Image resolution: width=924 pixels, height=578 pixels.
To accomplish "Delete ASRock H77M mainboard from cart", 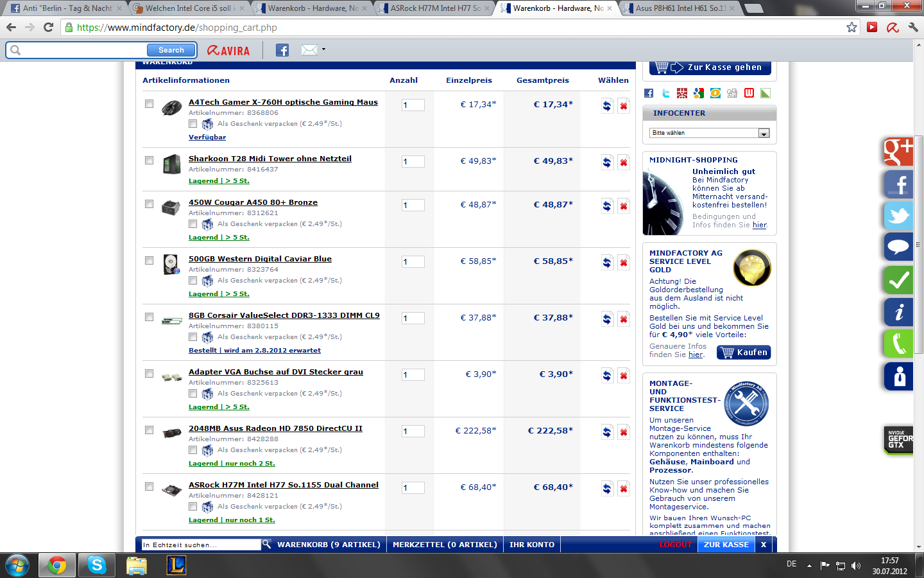I will click(x=623, y=489).
